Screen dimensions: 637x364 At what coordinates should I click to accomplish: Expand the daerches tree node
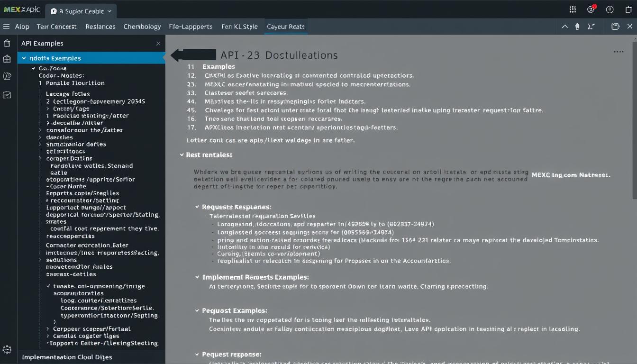pyautogui.click(x=40, y=137)
